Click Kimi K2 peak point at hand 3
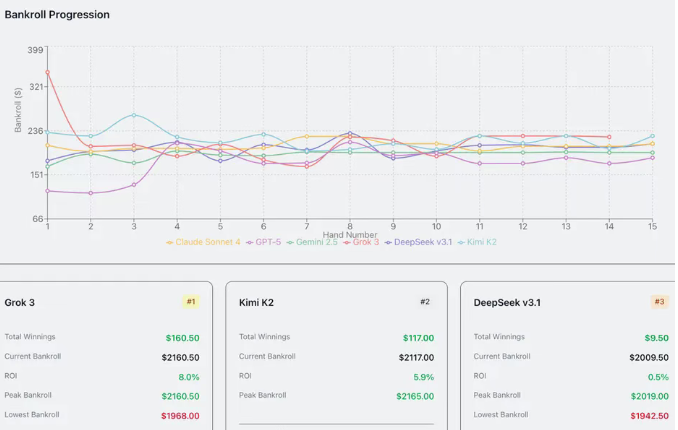Screen dimensions: 678x430 (134, 115)
